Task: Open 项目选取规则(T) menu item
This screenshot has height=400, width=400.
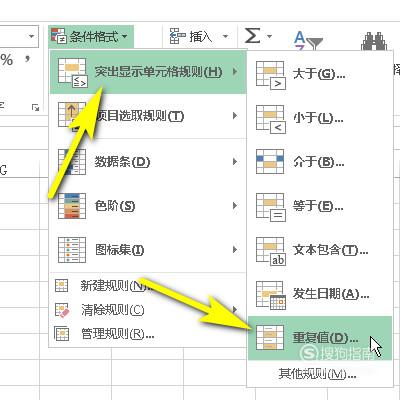Action: coord(148,116)
